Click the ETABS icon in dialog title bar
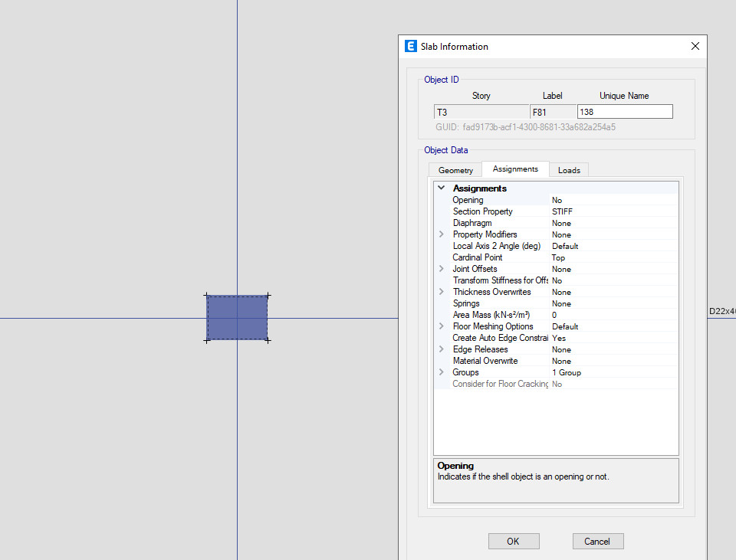The height and width of the screenshot is (560, 736). (411, 46)
